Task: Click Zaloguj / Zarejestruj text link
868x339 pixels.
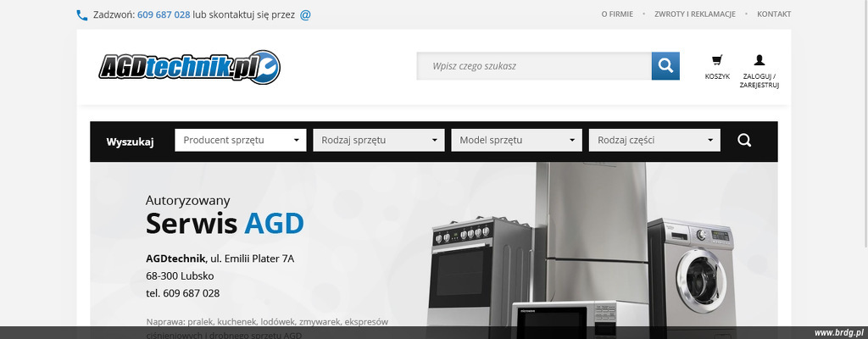Action: (759, 81)
